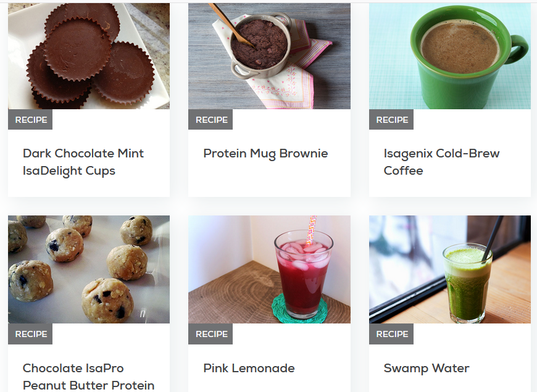
Task: Open the peanut butter protein balls photo
Action: tap(89, 269)
